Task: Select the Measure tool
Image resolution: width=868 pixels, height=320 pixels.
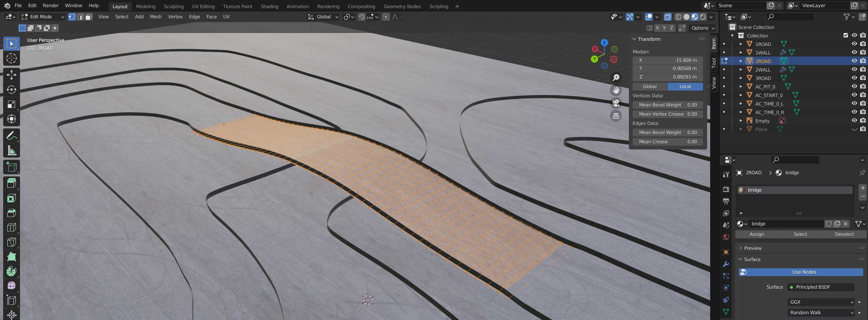Action: click(x=12, y=150)
